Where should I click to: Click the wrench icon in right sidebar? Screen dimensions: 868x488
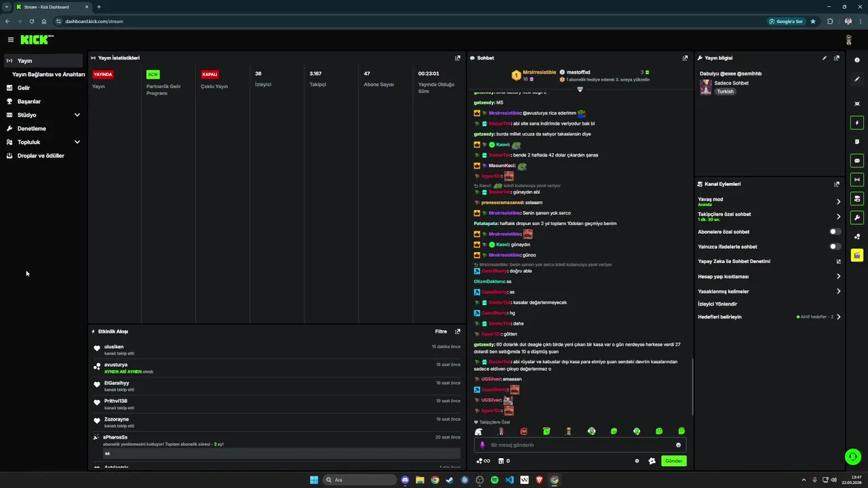(x=857, y=218)
